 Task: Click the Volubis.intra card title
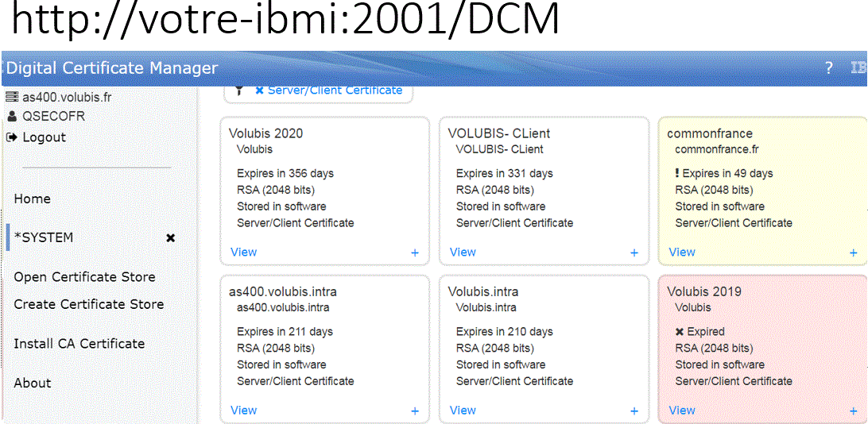[483, 291]
